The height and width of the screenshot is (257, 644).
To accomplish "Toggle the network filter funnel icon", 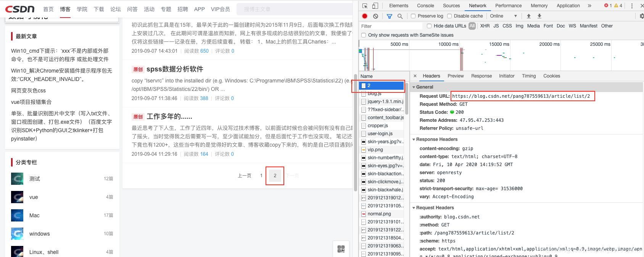I will coord(390,16).
